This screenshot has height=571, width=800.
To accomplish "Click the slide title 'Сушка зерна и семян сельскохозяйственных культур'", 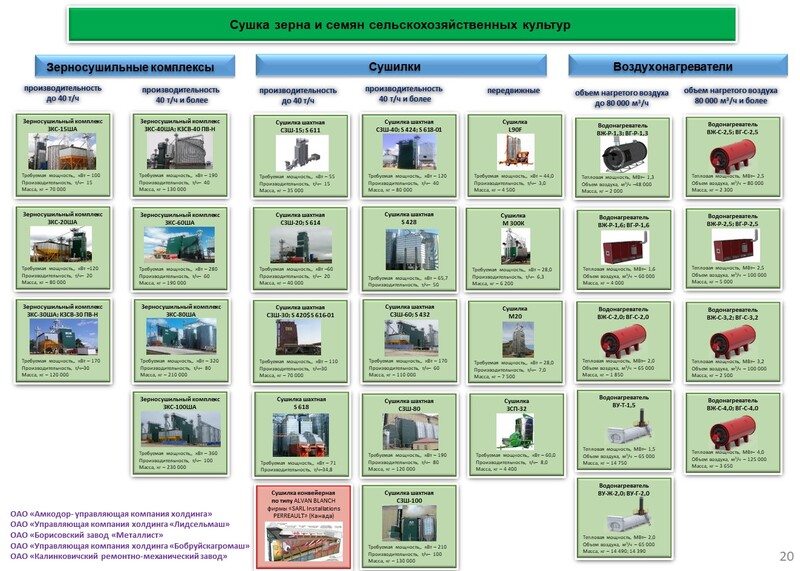I will pyautogui.click(x=402, y=24).
